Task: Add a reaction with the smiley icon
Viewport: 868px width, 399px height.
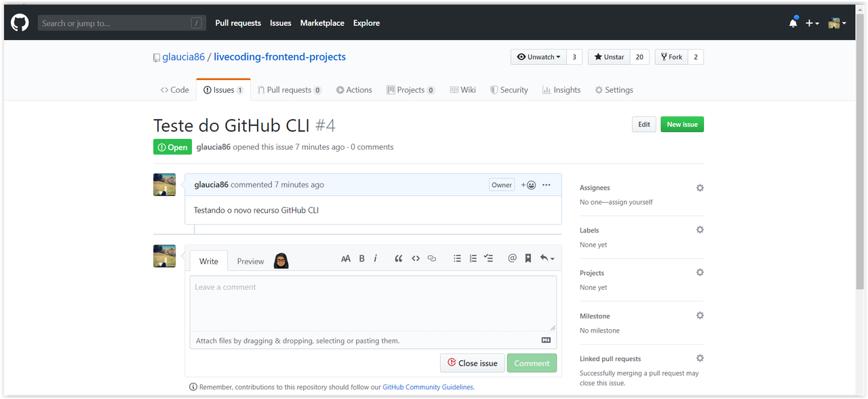Action: 528,185
